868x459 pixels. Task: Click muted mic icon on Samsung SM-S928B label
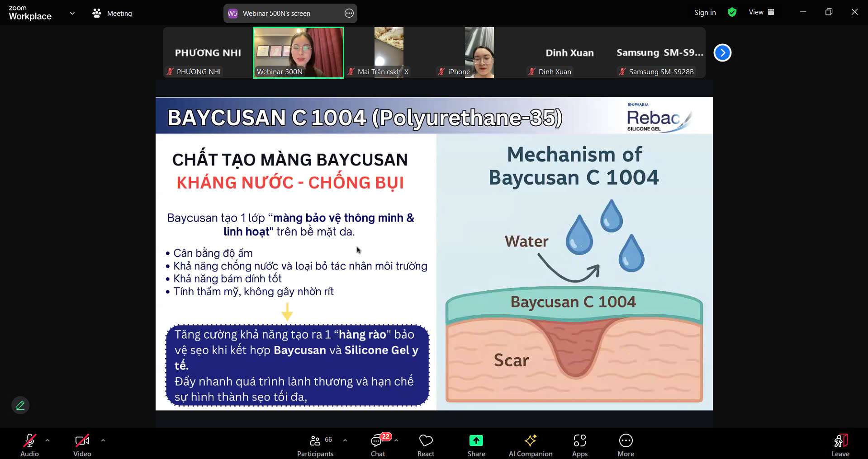click(x=622, y=71)
